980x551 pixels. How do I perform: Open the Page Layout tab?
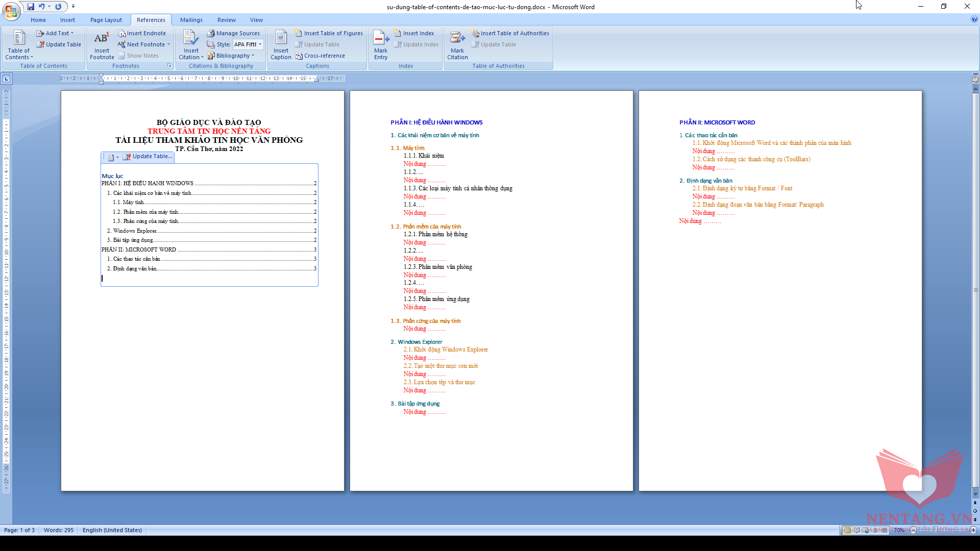coord(106,20)
